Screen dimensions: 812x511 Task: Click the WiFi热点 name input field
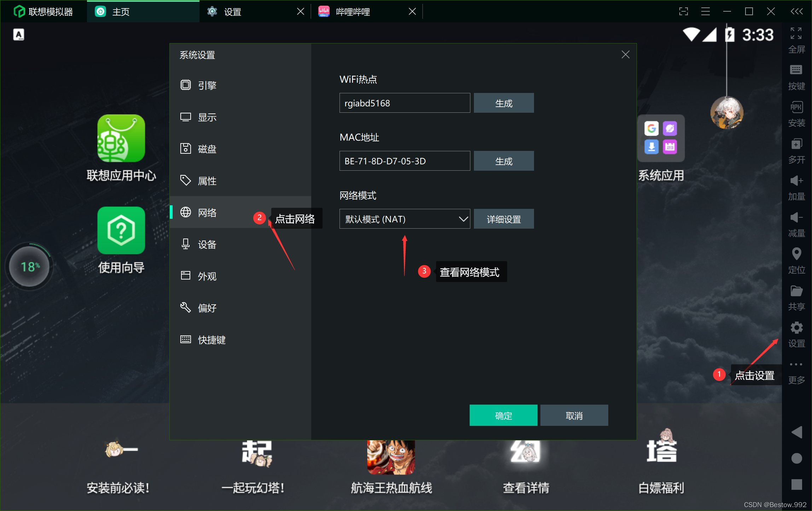tap(405, 103)
